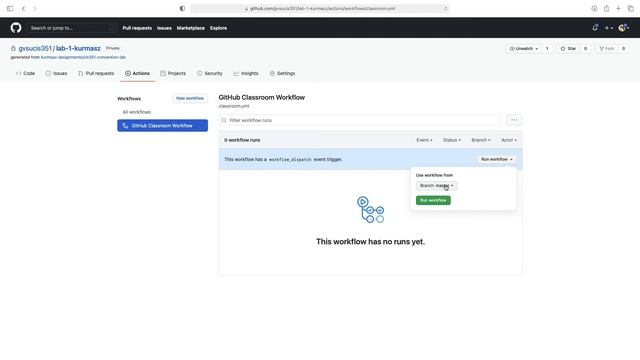Open a new tab with plus icon
The height and width of the screenshot is (360, 640).
click(x=618, y=8)
